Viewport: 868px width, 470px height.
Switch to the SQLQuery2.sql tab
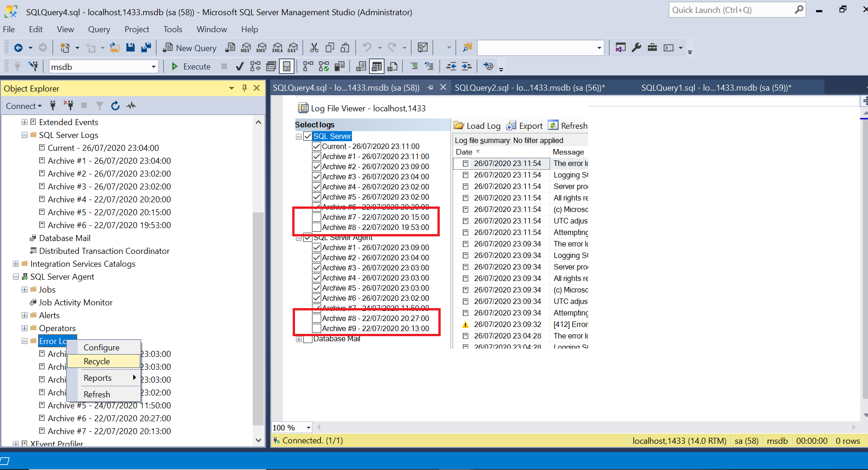tap(529, 88)
